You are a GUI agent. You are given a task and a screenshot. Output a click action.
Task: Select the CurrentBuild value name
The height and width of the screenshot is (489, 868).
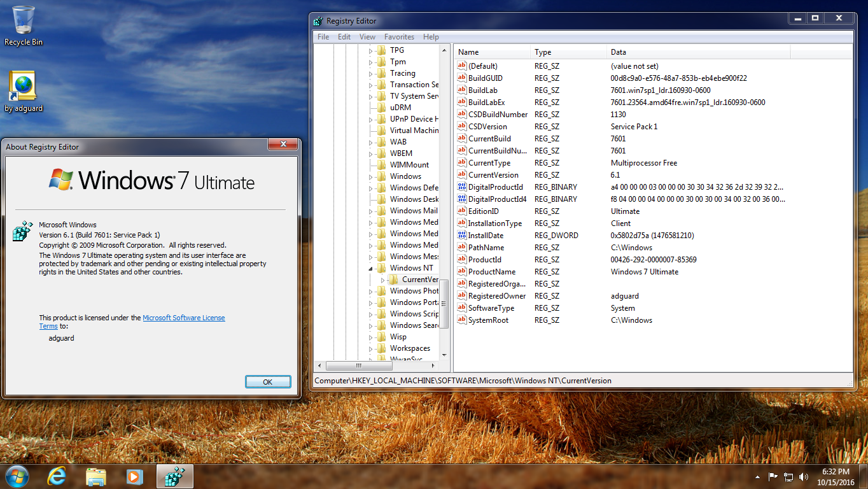tap(489, 139)
